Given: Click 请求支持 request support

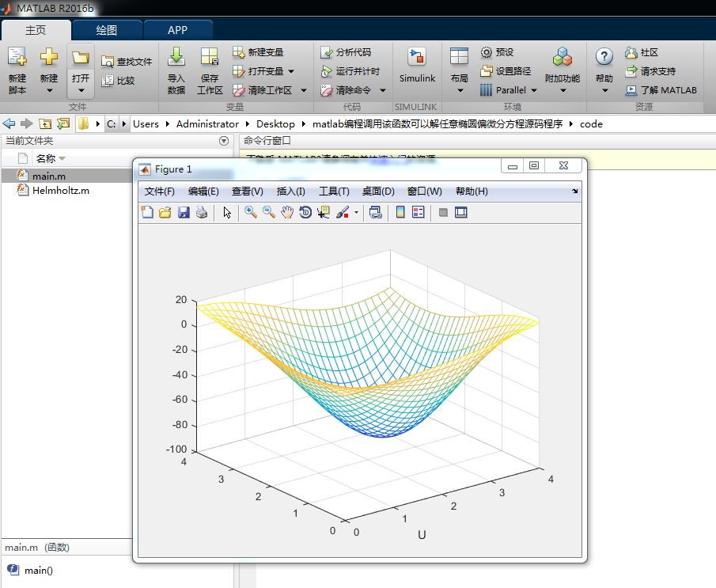Looking at the screenshot, I should [650, 71].
